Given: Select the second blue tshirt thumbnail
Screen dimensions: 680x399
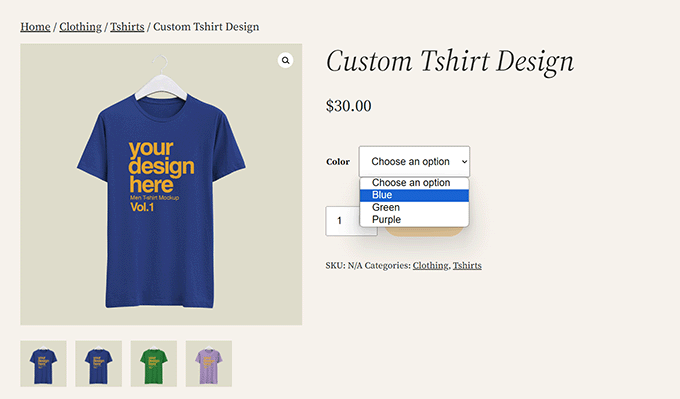Looking at the screenshot, I should (98, 363).
